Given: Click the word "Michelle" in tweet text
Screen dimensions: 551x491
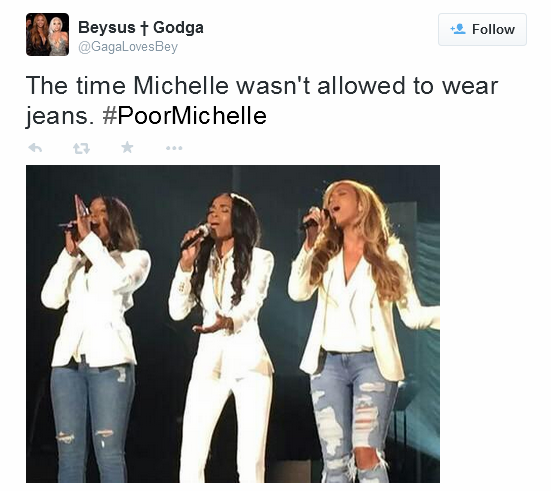Looking at the screenshot, I should coord(181,85).
